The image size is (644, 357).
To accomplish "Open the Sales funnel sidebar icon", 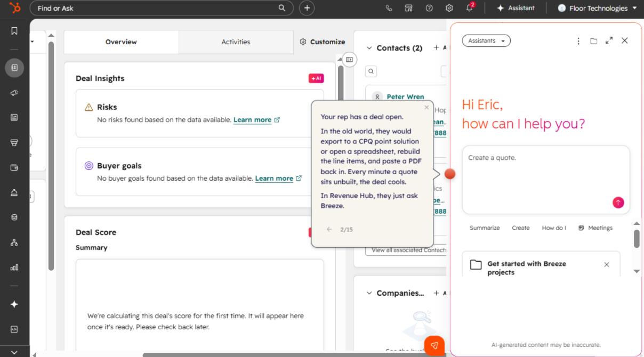I will (14, 143).
